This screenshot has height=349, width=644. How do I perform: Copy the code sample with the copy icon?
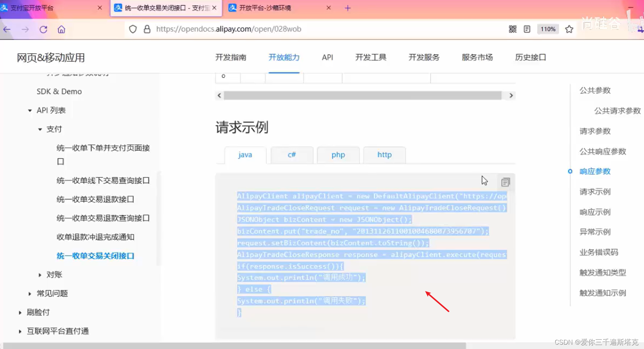tap(505, 182)
